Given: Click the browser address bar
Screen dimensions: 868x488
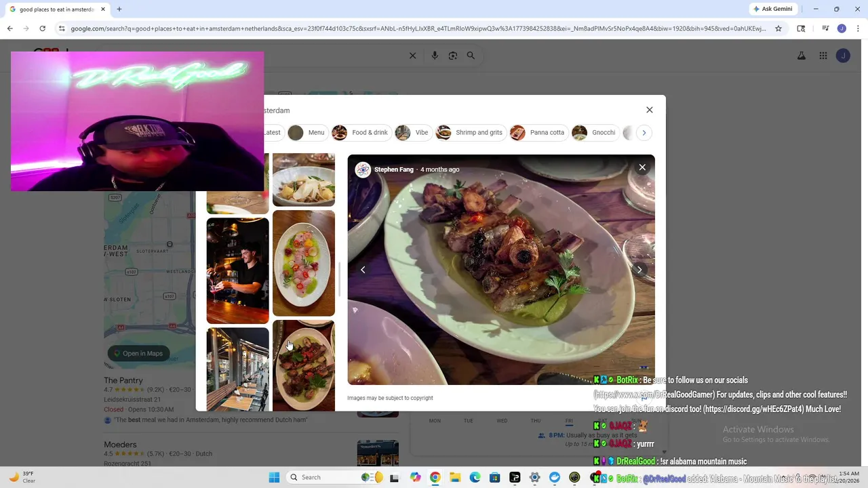Looking at the screenshot, I should [417, 28].
